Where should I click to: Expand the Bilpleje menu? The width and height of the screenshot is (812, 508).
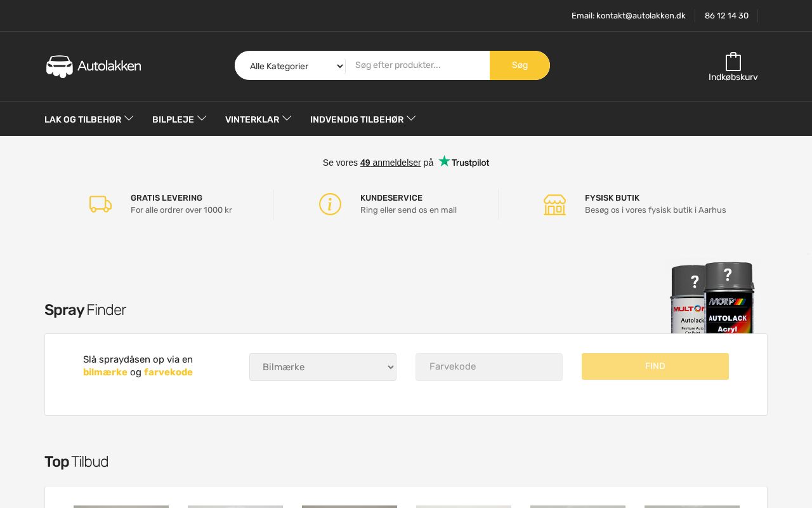point(180,119)
